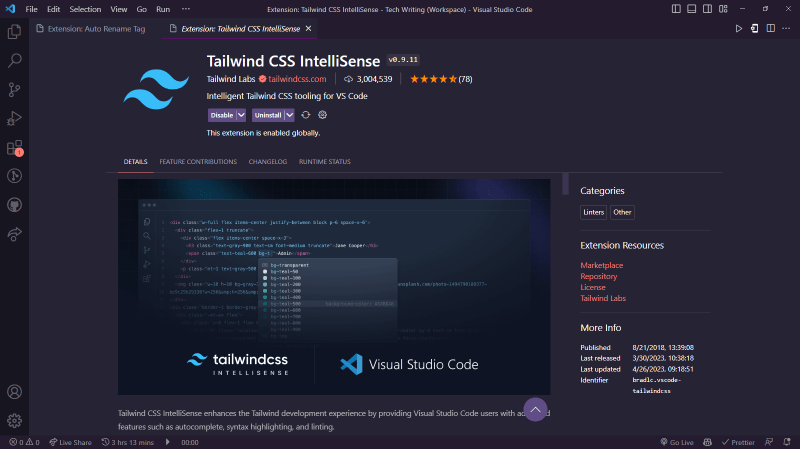Viewport: 800px width, 449px height.
Task: Click the details pane scrollbar thumb
Action: click(565, 184)
